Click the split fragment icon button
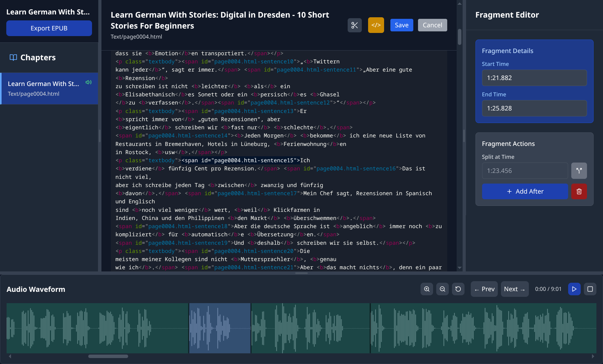 coord(579,171)
